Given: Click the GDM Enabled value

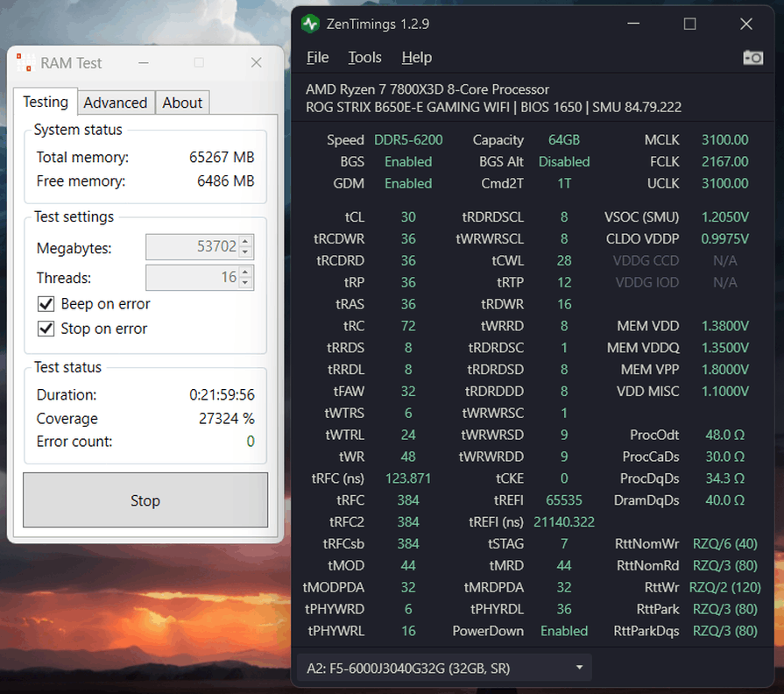Looking at the screenshot, I should (408, 184).
